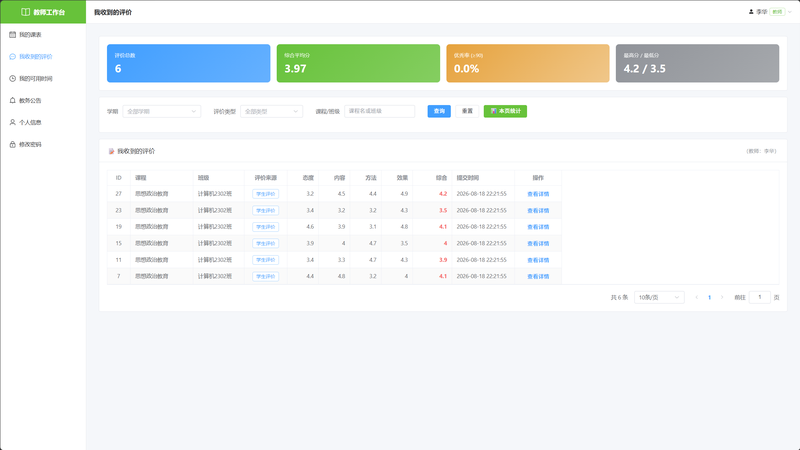Click the bell icon for 教务公告
The width and height of the screenshot is (800, 450).
(x=13, y=101)
